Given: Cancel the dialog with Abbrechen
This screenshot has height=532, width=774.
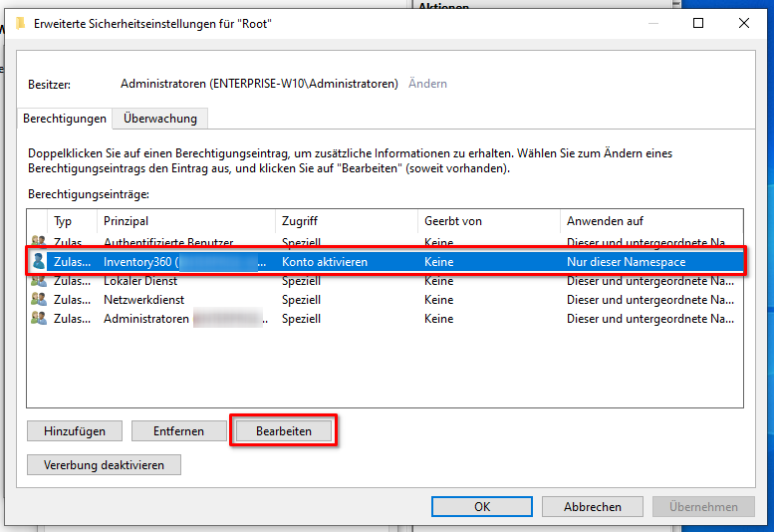Looking at the screenshot, I should pos(593,506).
